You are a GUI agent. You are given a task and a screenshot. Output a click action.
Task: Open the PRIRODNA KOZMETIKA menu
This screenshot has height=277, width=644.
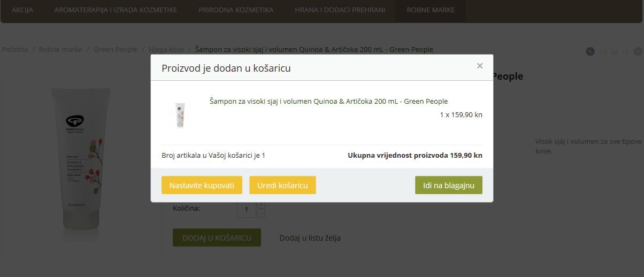click(236, 10)
